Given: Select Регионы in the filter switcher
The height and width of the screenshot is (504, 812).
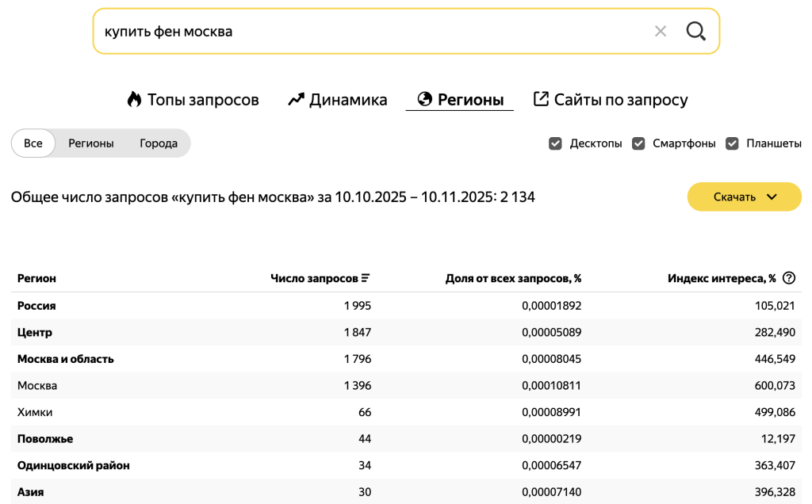Looking at the screenshot, I should (x=90, y=143).
